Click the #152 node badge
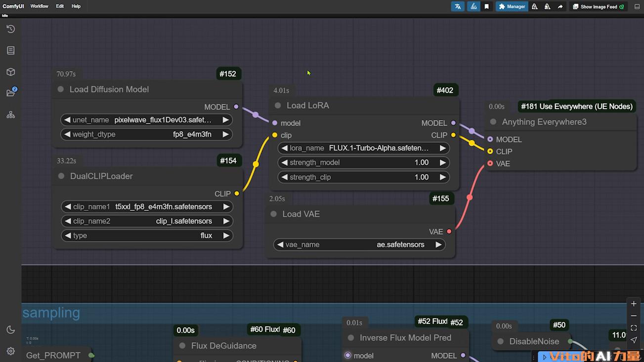Image resolution: width=644 pixels, height=362 pixels. pyautogui.click(x=228, y=74)
